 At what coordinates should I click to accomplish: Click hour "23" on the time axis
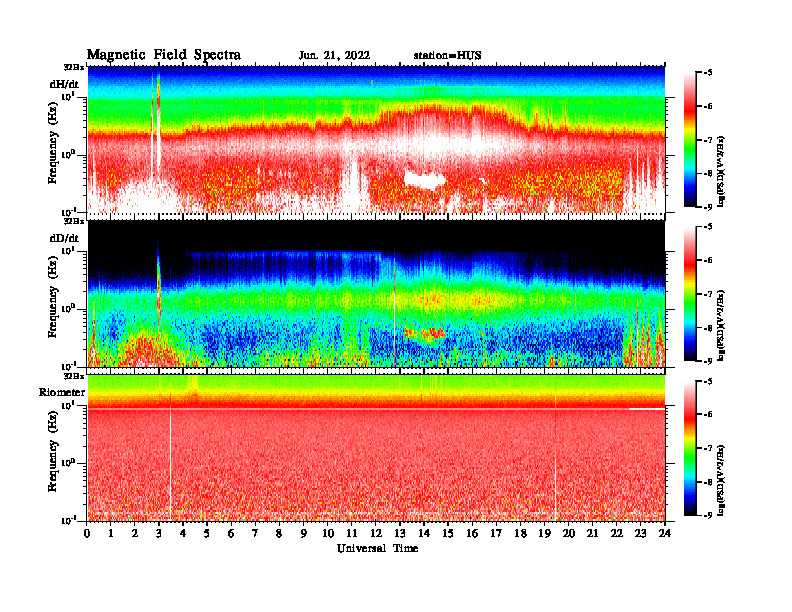click(640, 533)
